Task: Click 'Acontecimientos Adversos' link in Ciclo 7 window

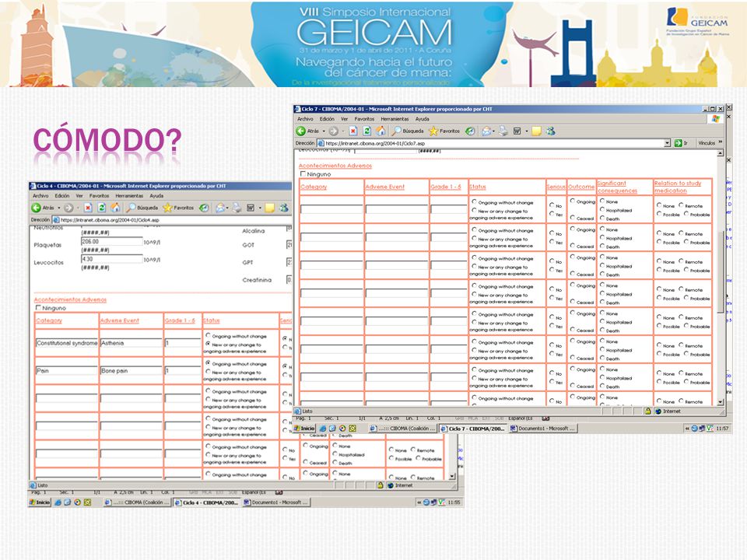Action: [x=335, y=165]
